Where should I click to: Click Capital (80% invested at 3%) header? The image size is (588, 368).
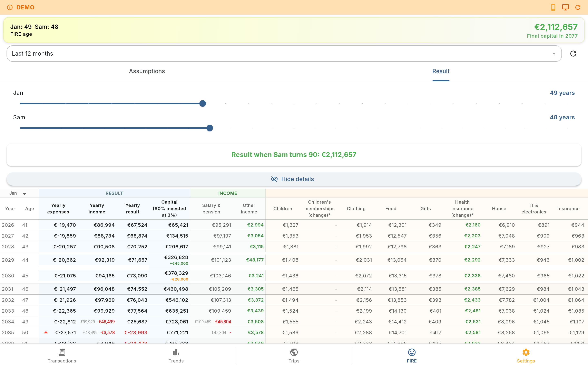169,209
